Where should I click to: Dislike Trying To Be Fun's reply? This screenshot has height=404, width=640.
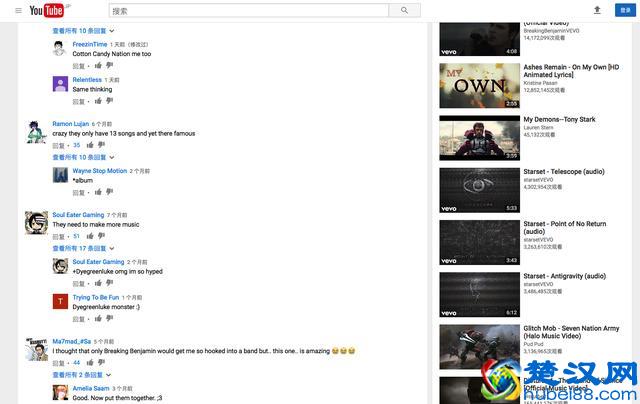109,318
